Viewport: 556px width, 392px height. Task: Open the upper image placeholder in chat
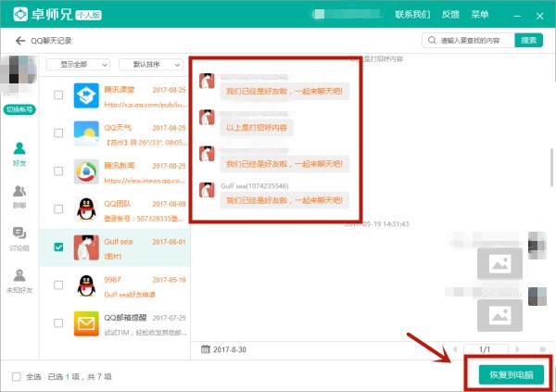pos(499,264)
